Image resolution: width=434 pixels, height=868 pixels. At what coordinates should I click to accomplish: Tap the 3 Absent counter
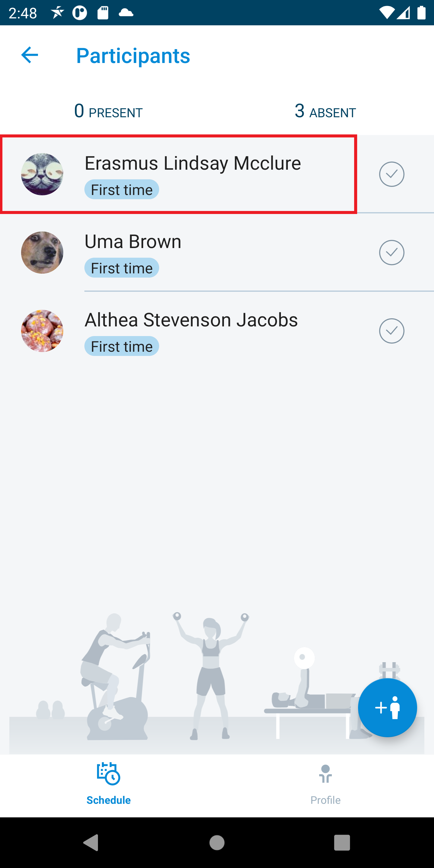[x=325, y=111]
